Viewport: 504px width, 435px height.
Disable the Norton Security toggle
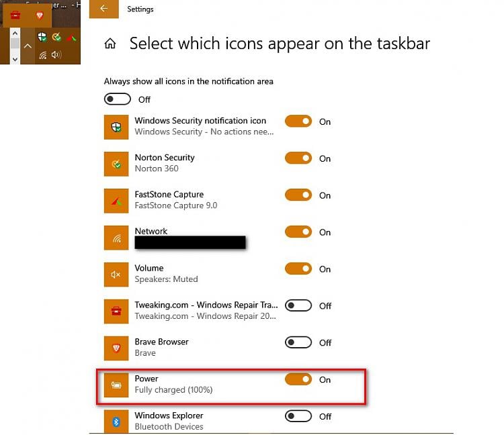[x=298, y=158]
